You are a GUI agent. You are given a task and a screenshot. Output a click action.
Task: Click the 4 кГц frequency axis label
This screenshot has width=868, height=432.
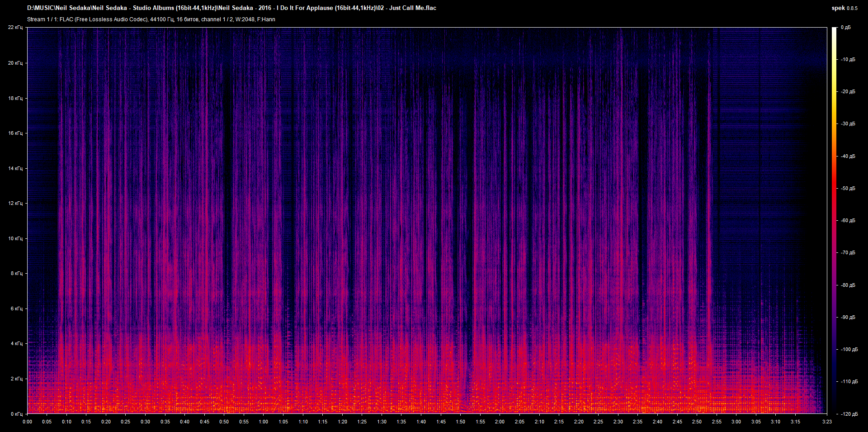[17, 343]
